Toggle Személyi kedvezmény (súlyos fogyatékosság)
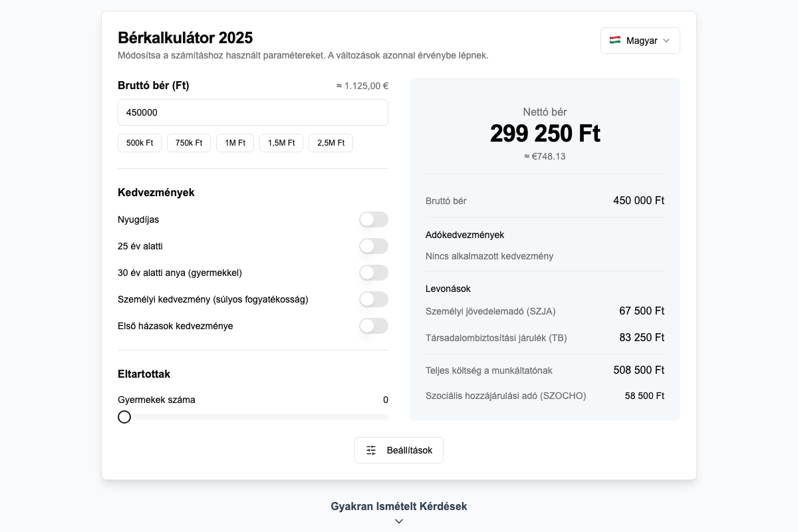The image size is (798, 532). pyautogui.click(x=374, y=299)
